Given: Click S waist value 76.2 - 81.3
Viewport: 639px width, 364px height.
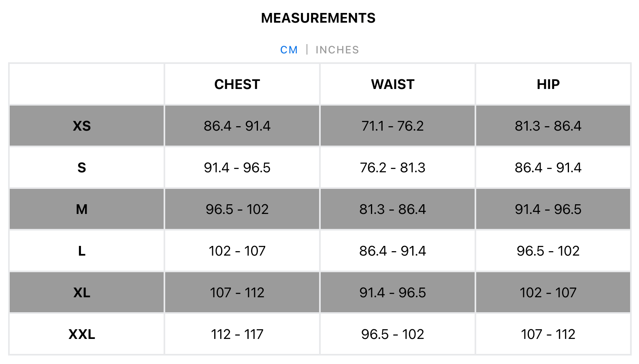Looking at the screenshot, I should [393, 167].
